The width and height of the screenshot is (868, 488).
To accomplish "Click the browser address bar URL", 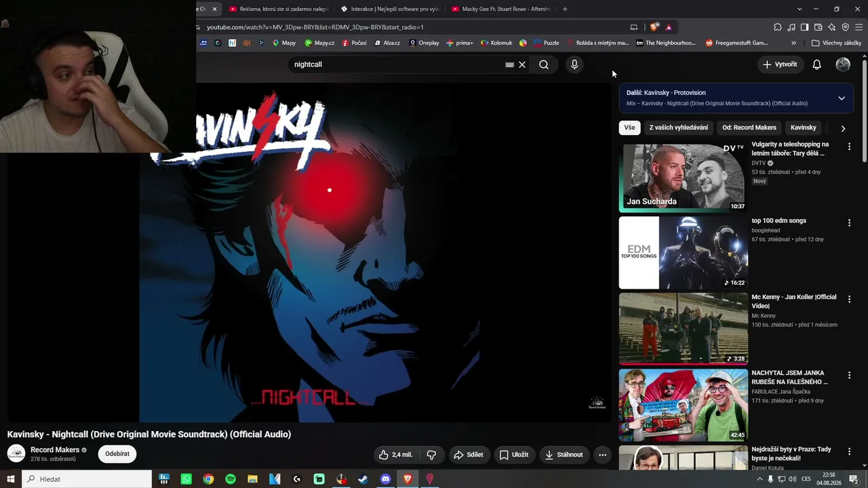I will click(315, 27).
